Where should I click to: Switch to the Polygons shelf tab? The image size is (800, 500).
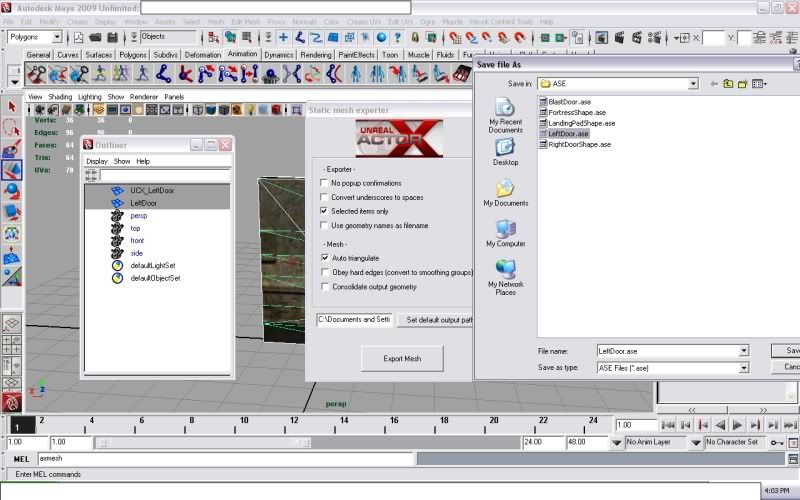[x=133, y=55]
